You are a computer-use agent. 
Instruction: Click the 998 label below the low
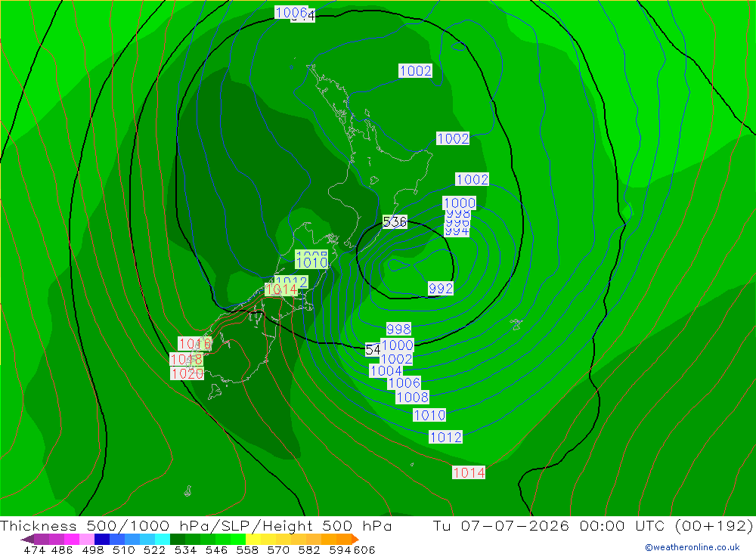pos(398,329)
